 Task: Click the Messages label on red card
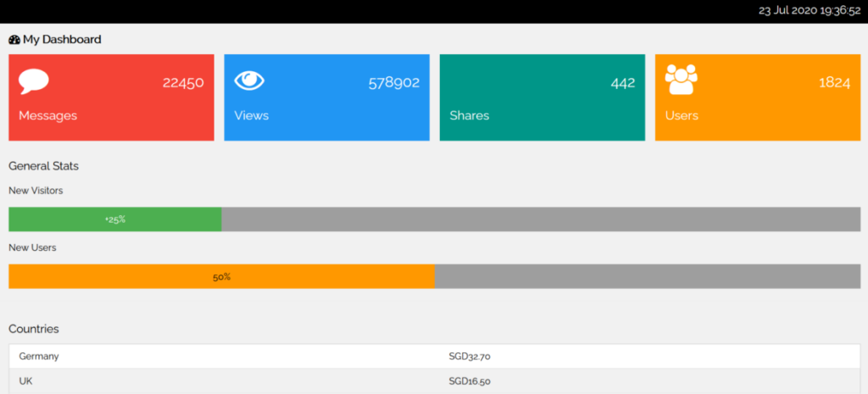(48, 116)
